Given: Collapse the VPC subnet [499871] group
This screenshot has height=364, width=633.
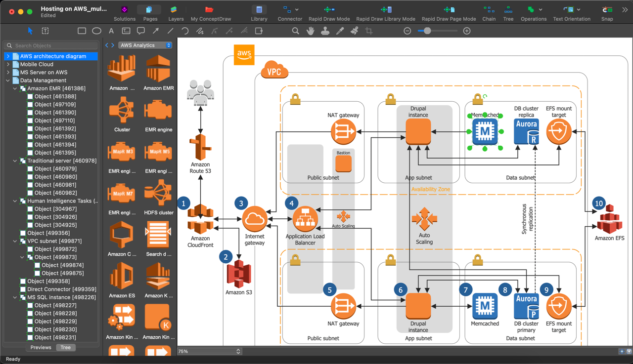Looking at the screenshot, I should 15,241.
